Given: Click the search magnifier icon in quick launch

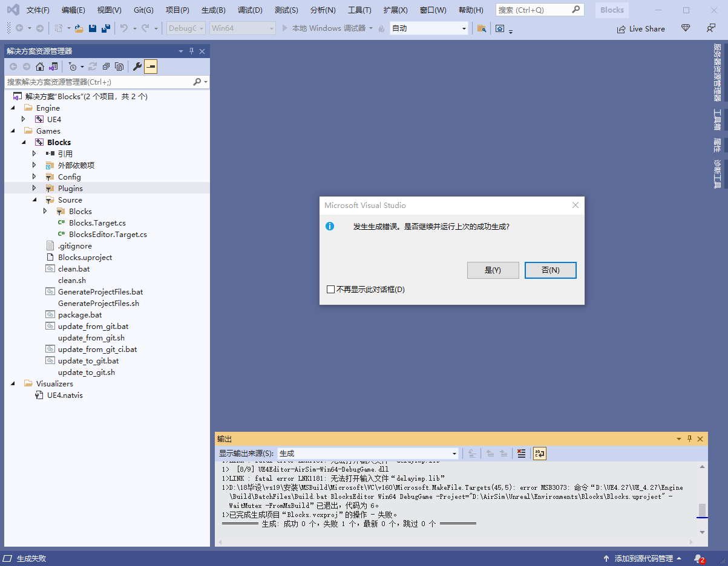Looking at the screenshot, I should [x=576, y=10].
